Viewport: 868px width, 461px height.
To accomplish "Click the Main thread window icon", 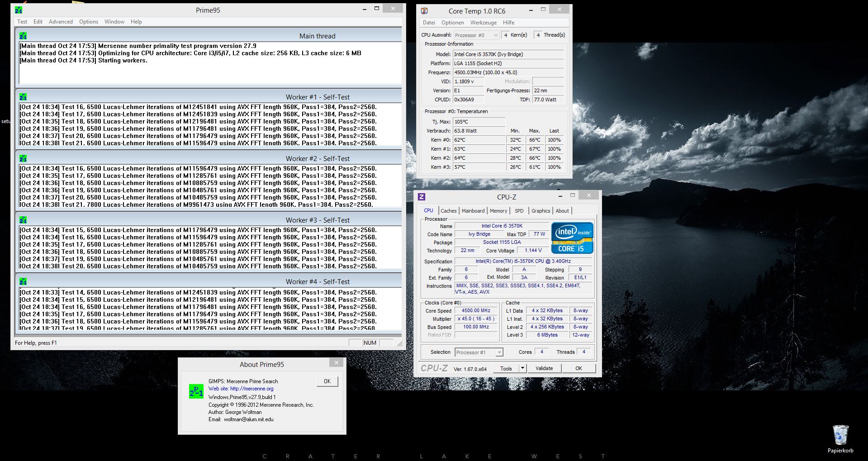I will coord(23,36).
